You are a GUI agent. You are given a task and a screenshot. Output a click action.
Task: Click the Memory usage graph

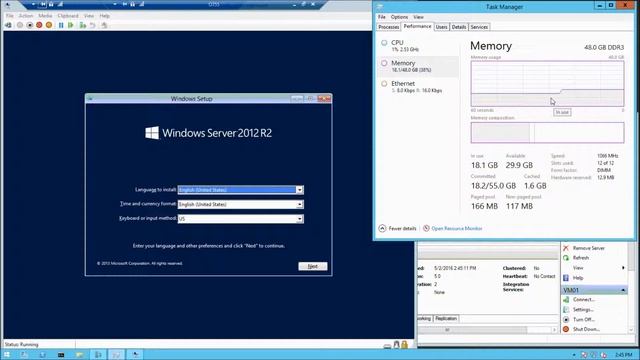[547, 84]
